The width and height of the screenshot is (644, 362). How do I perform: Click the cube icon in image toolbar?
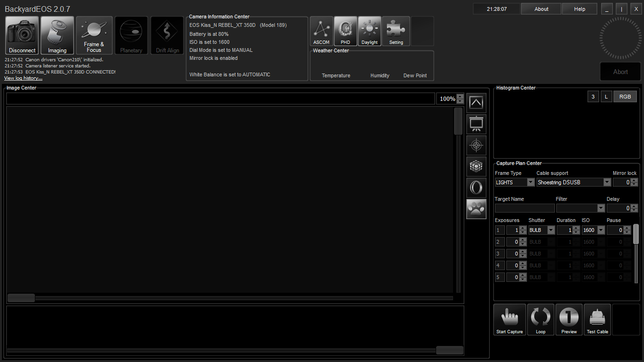[x=476, y=166]
